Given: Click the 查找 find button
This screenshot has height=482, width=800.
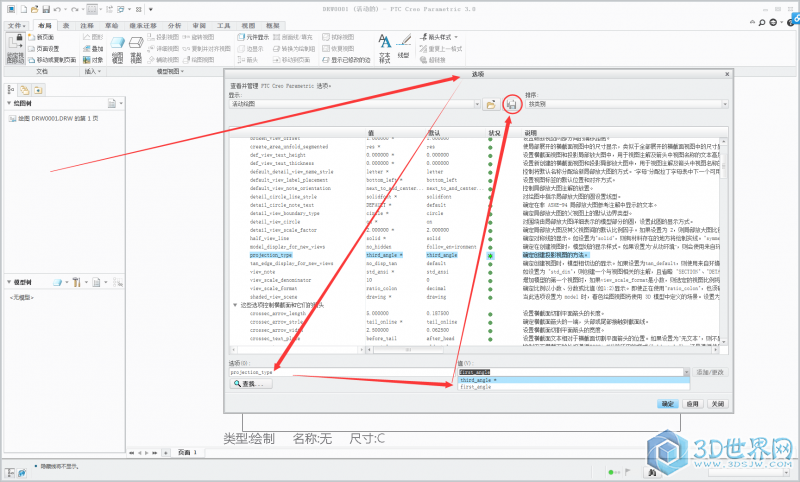Looking at the screenshot, I should coord(251,384).
